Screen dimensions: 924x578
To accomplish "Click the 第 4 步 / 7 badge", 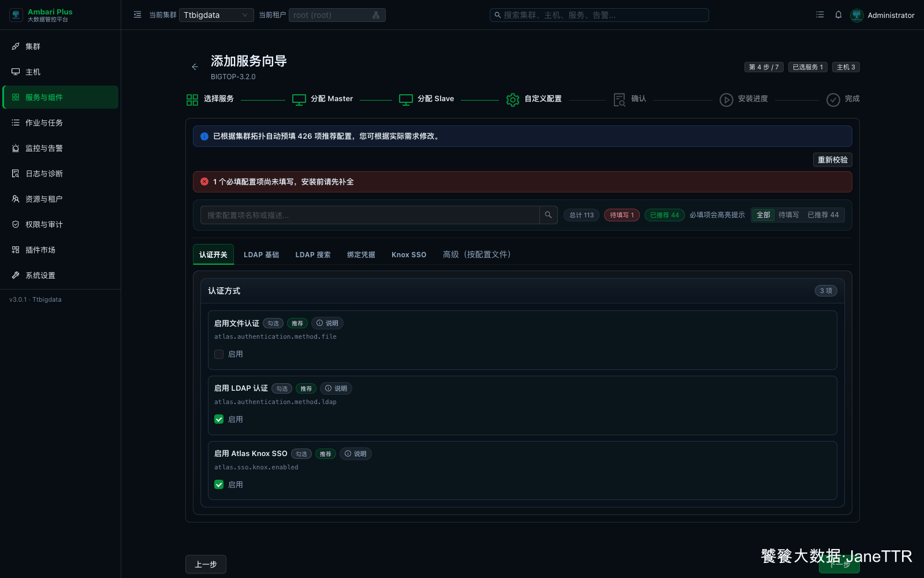I will click(x=764, y=67).
